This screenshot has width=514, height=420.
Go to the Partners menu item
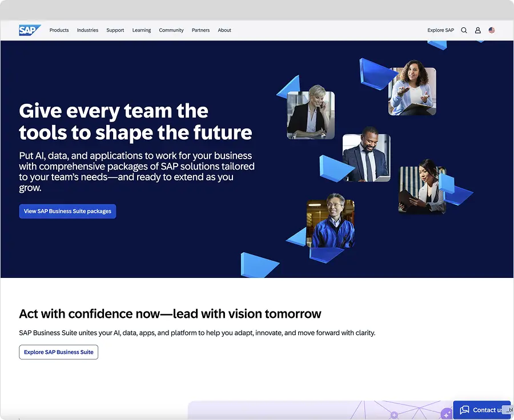pos(200,30)
